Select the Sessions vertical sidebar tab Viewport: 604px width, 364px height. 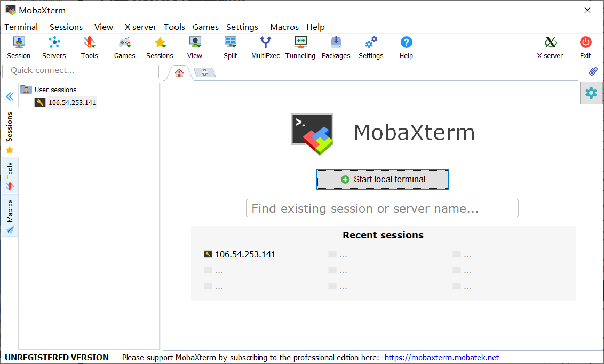click(10, 132)
